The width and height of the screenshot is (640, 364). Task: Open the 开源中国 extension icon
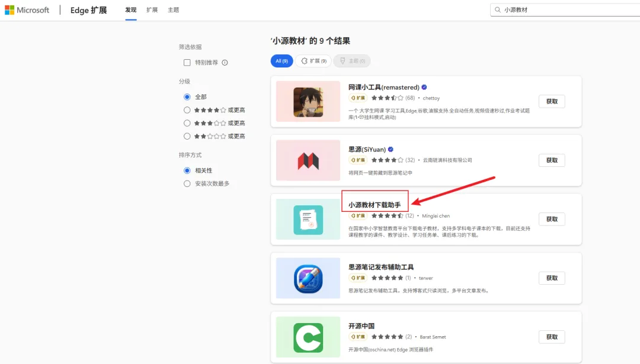pos(308,337)
